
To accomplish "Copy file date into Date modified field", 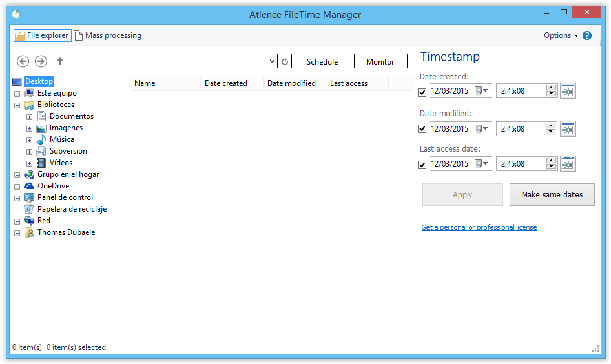I will [568, 129].
